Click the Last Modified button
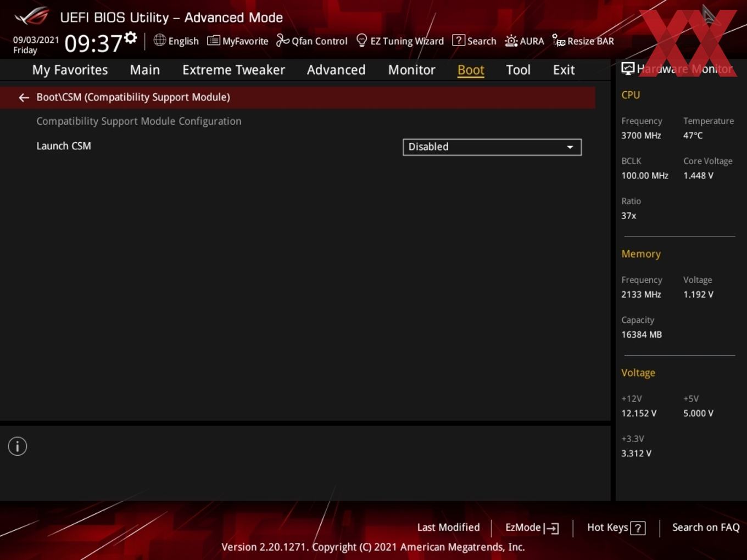This screenshot has width=747, height=560. point(448,528)
